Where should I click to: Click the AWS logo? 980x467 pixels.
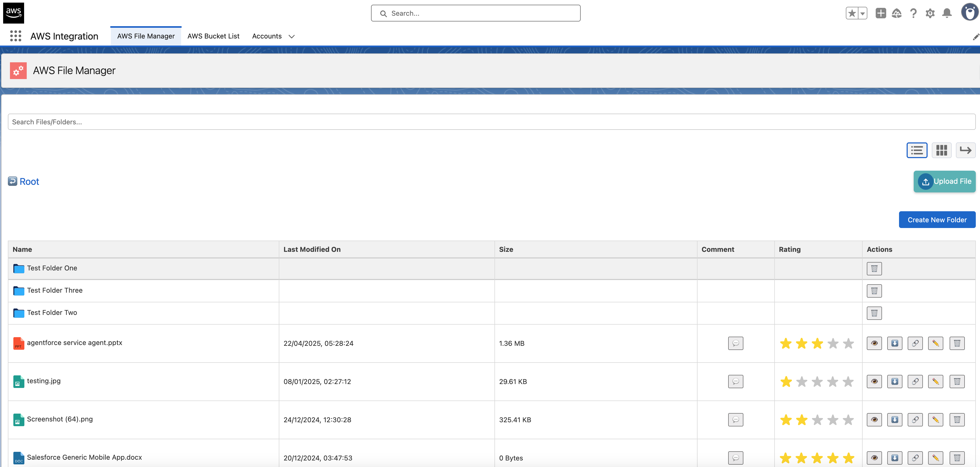click(x=14, y=13)
